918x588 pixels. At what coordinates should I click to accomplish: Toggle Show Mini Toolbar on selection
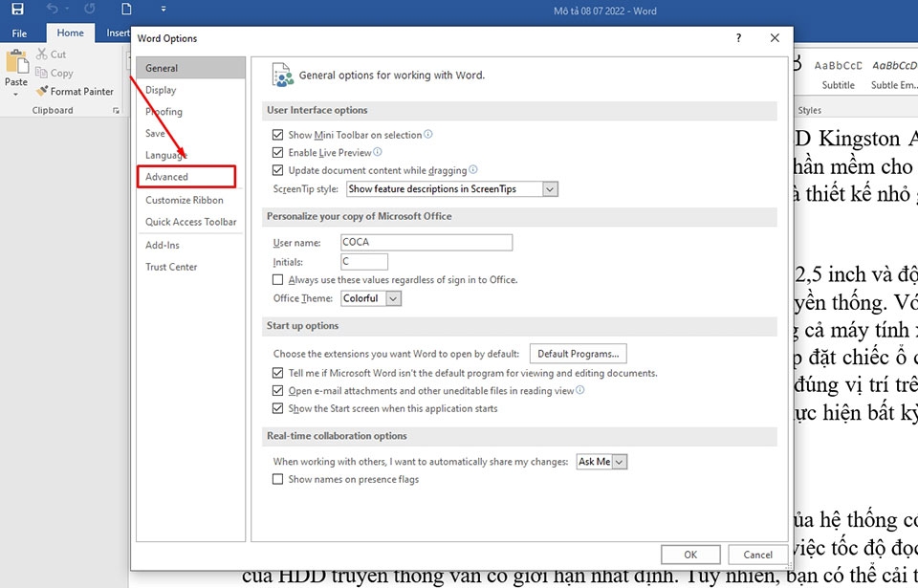click(x=277, y=135)
